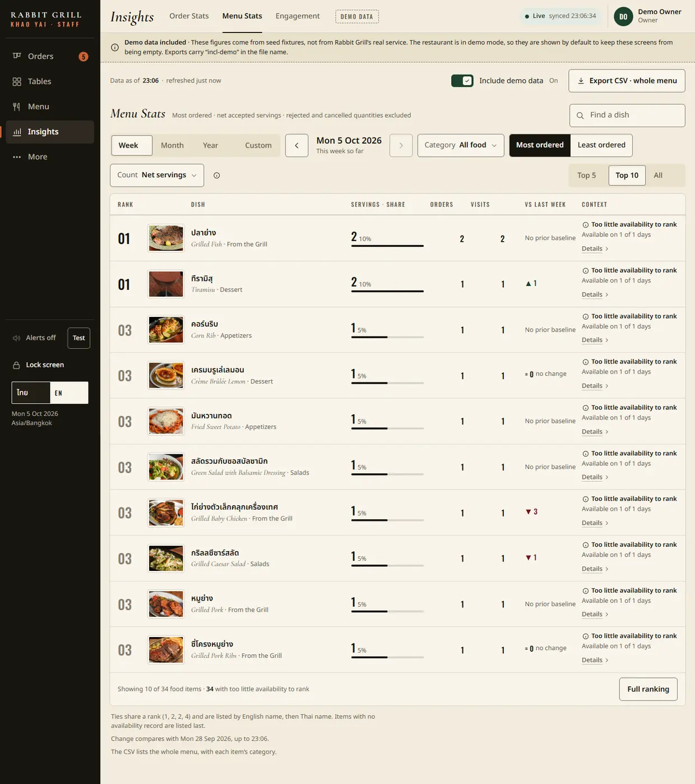695x784 pixels.
Task: Click the Insights bar chart icon
Action: [x=17, y=132]
